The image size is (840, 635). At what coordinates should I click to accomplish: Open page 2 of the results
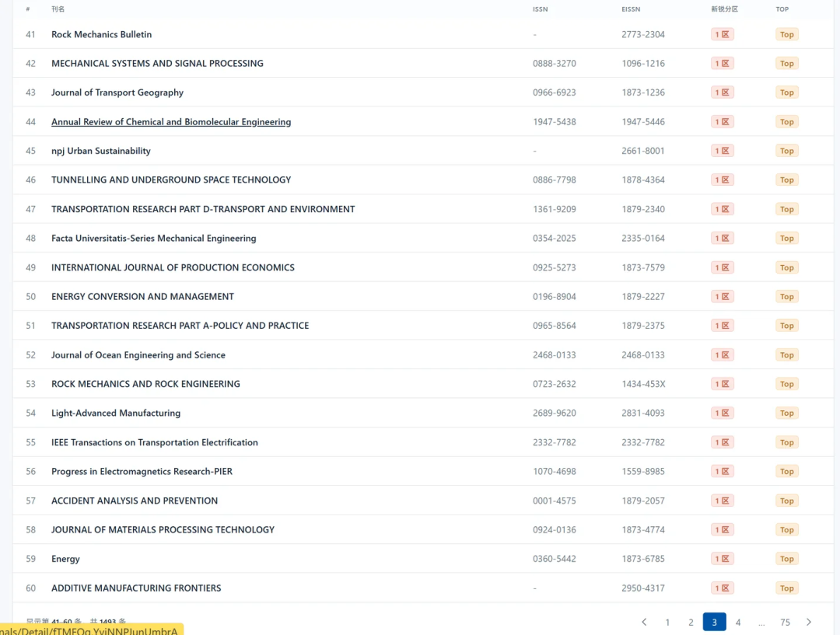691,622
